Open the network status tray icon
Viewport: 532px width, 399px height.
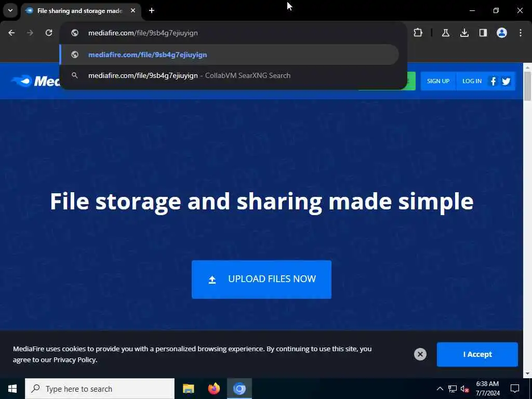[x=453, y=389]
